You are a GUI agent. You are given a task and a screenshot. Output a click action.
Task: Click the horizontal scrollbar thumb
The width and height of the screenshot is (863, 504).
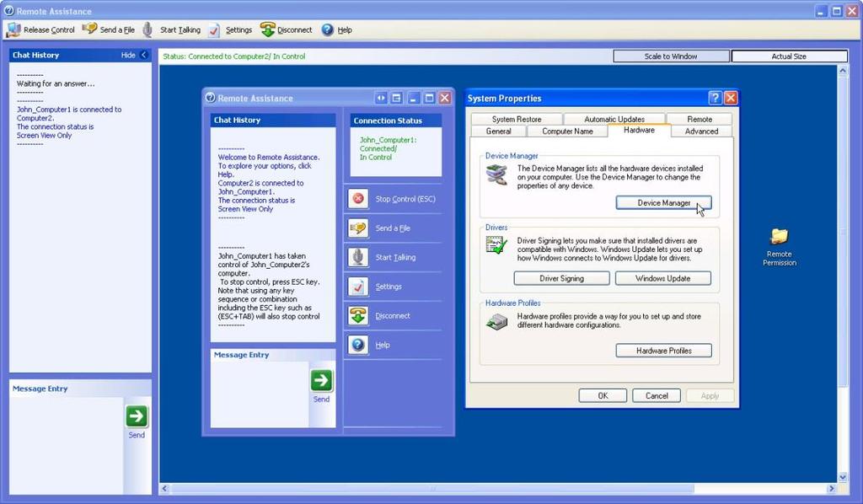coord(432,488)
